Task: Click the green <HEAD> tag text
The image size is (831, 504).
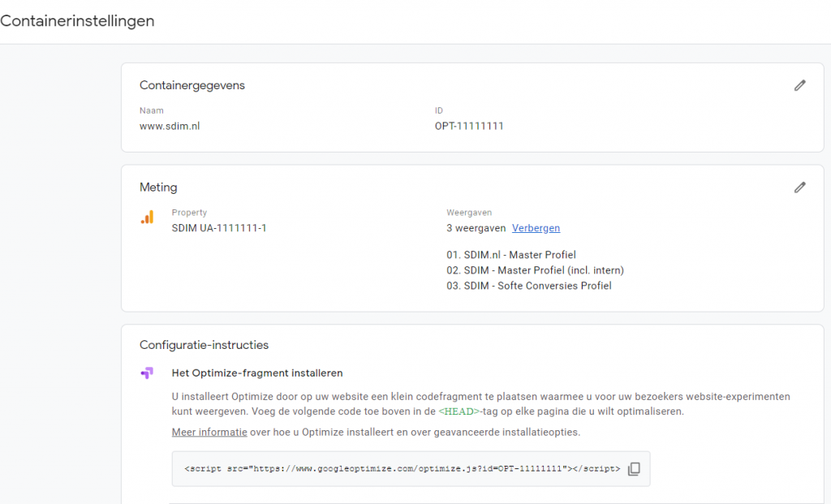Action: tap(459, 411)
